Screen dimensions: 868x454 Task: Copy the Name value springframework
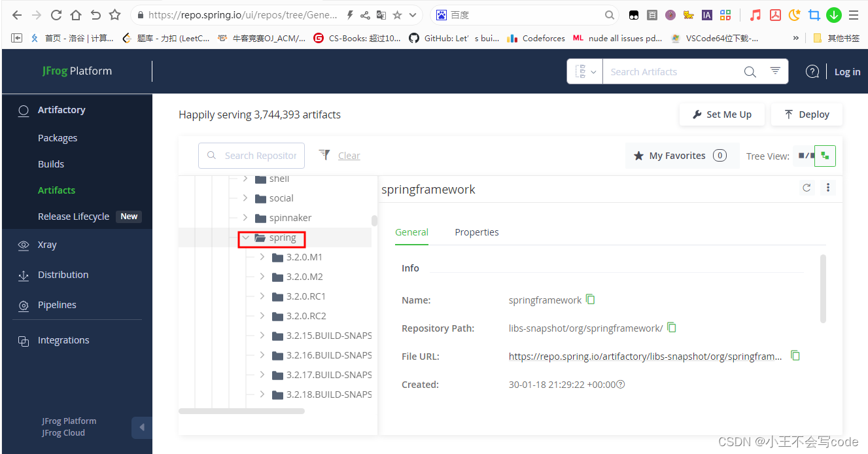591,300
